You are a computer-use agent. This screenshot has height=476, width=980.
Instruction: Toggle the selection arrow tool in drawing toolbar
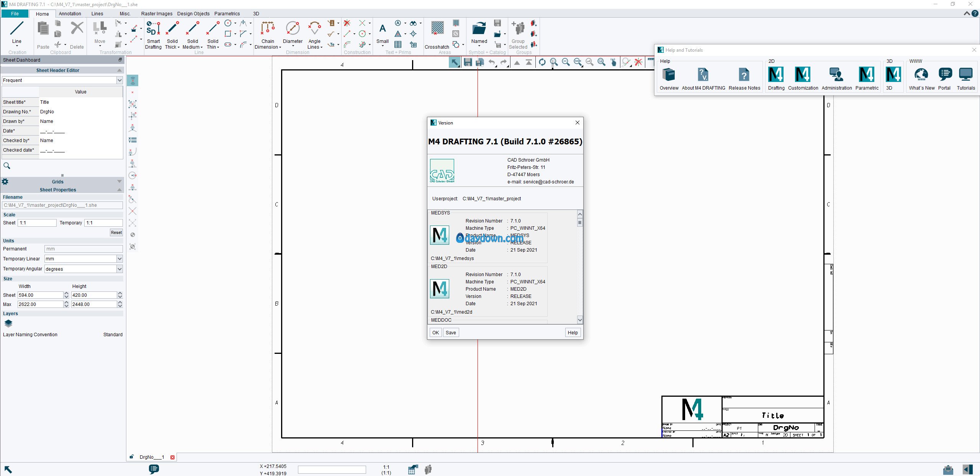click(455, 62)
